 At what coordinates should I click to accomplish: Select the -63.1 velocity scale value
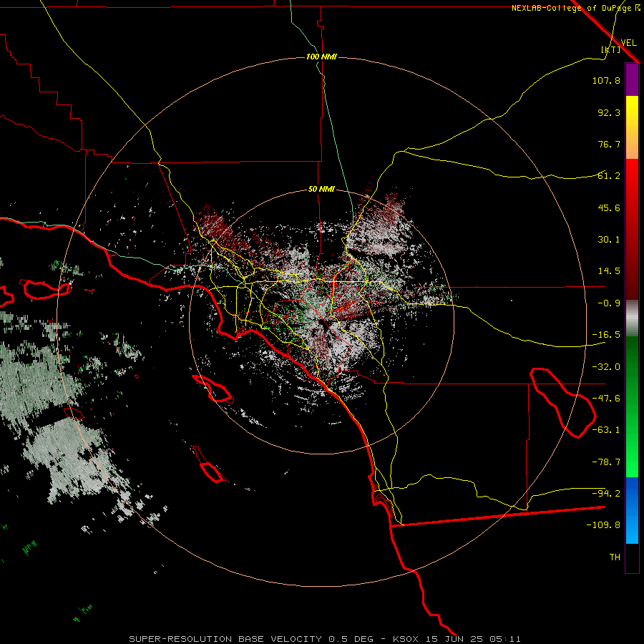click(606, 430)
